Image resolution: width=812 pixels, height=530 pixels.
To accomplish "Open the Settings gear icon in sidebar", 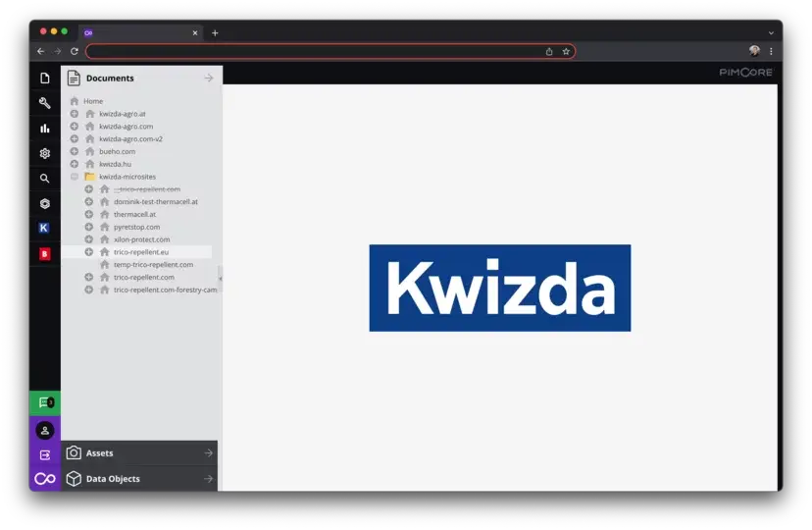I will (45, 153).
